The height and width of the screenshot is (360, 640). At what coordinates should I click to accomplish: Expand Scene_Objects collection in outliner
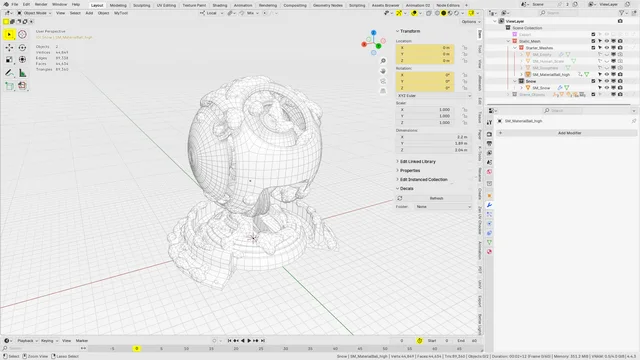(508, 95)
